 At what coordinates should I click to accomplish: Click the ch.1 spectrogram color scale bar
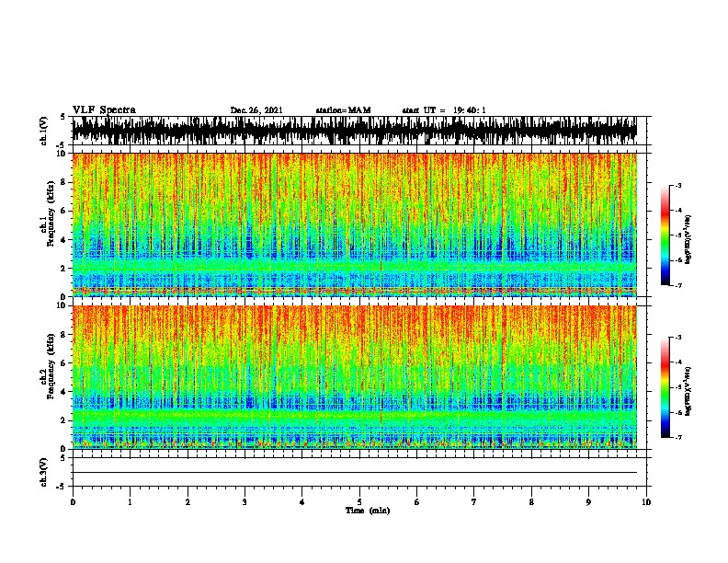coord(665,236)
